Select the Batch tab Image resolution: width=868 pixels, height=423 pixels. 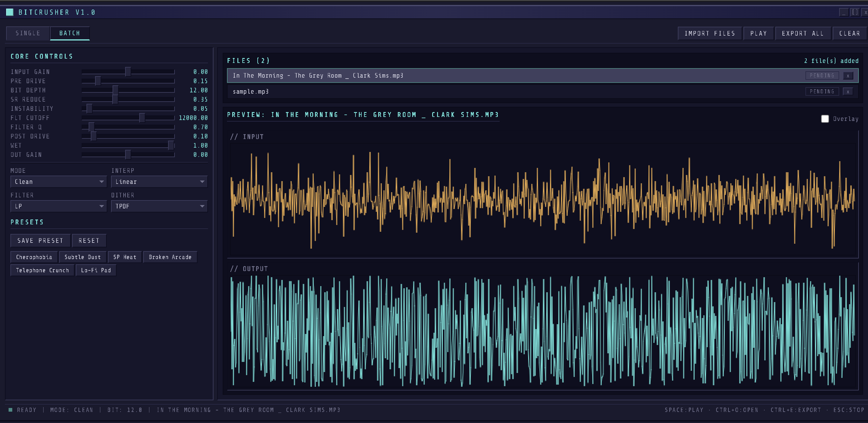point(70,33)
